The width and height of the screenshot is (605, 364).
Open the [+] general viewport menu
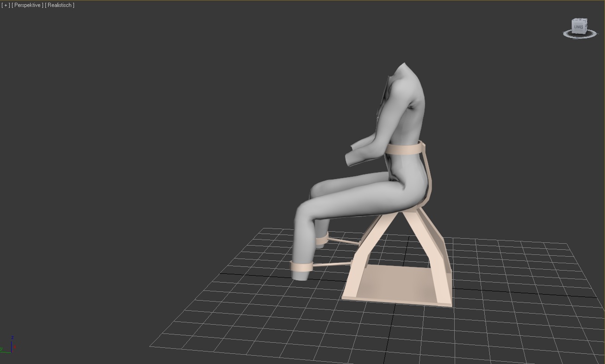pos(6,5)
